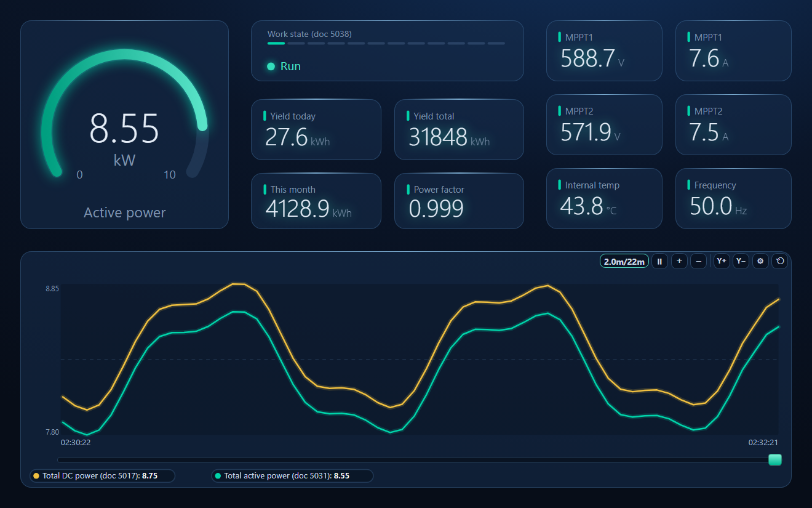
Task: Click the MPPT1 current value 7.6
Action: click(704, 58)
